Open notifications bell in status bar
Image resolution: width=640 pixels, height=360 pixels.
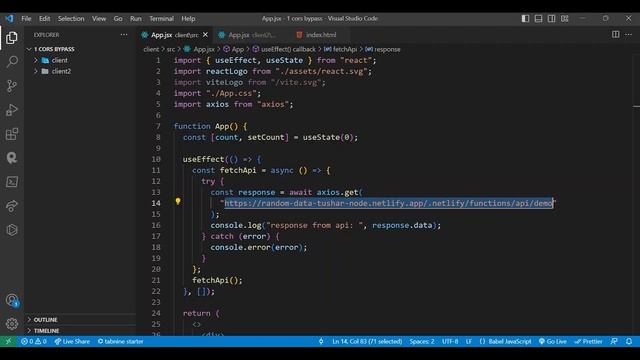(629, 341)
